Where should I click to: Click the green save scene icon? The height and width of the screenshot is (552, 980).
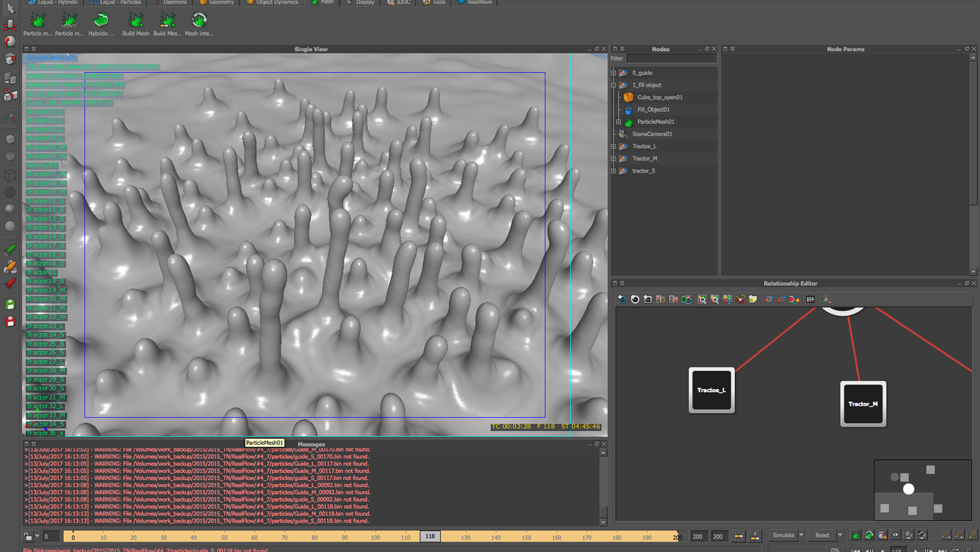click(10, 305)
